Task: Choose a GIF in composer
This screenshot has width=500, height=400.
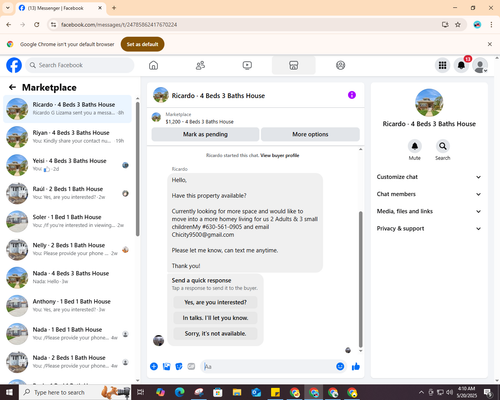Action: point(191,367)
